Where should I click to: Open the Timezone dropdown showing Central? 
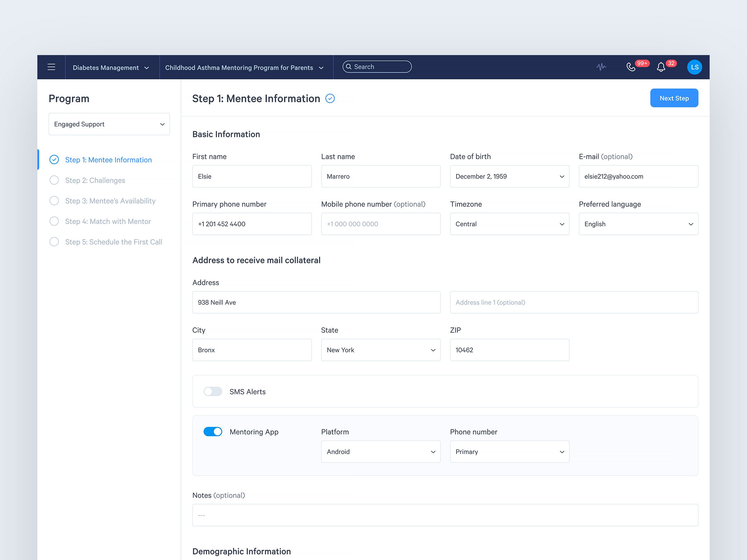(509, 224)
